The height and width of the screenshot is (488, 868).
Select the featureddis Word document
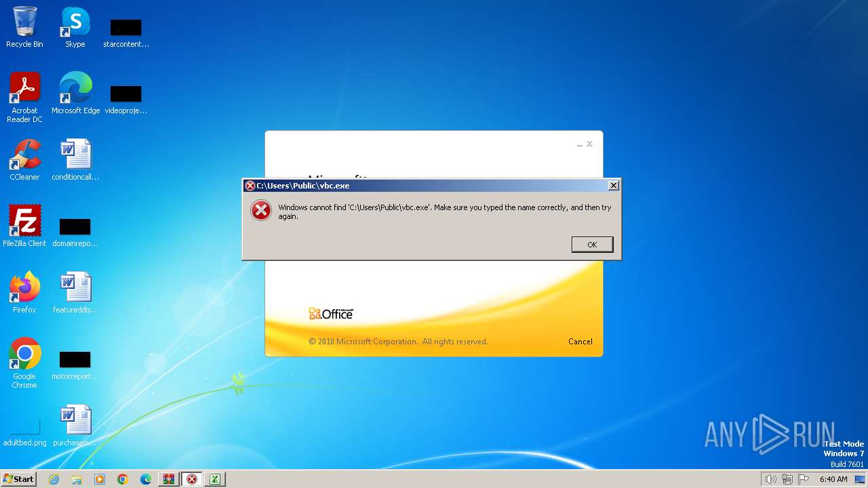pos(75,293)
